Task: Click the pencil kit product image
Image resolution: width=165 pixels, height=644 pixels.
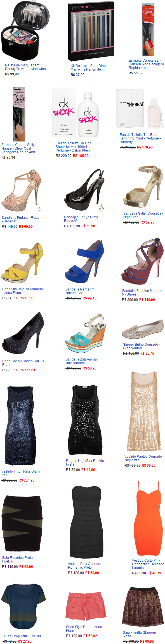Action: point(91,30)
